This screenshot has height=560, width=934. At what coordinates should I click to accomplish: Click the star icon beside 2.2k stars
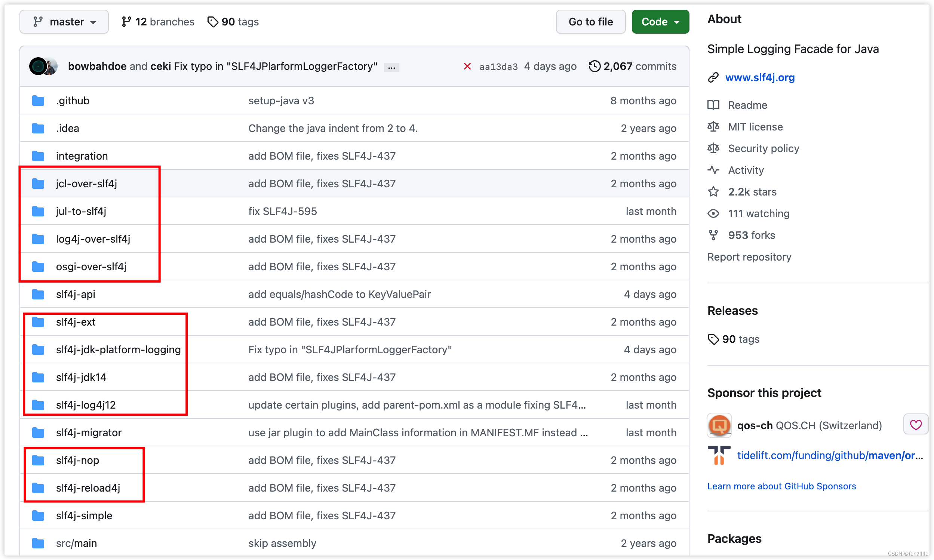713,192
